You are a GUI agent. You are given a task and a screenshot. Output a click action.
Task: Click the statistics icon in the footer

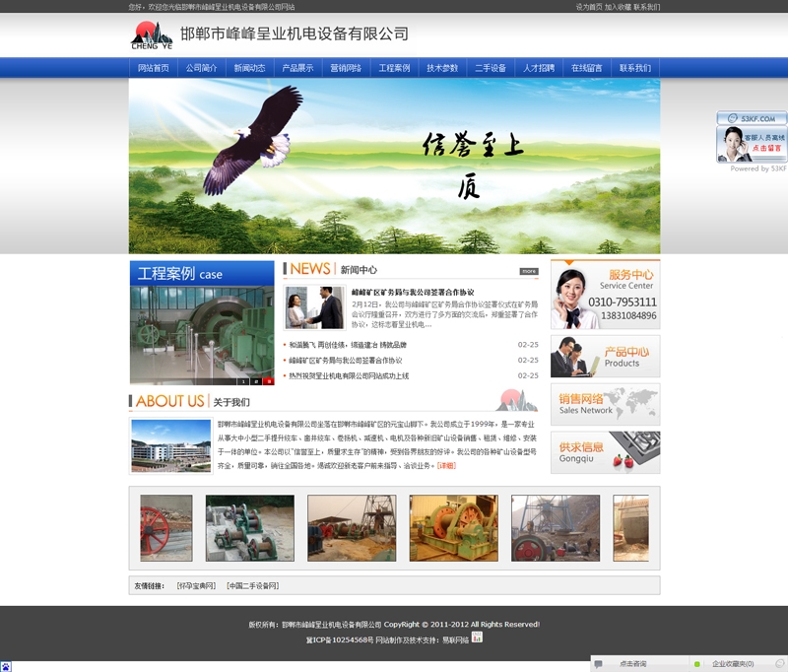[x=477, y=638]
